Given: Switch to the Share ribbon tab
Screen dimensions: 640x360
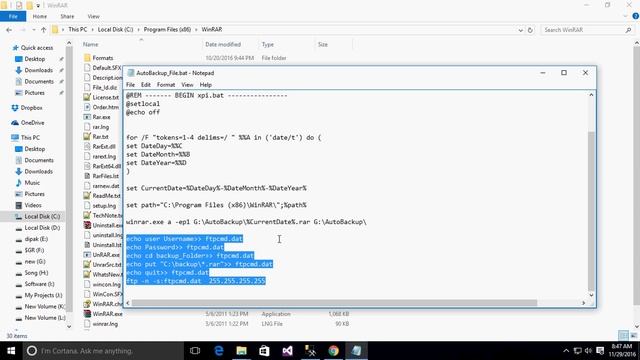Looking at the screenshot, I should point(67,16).
